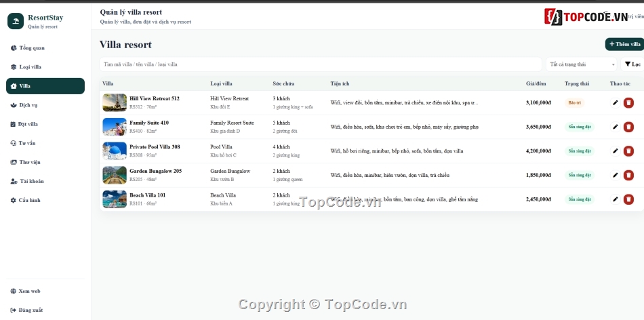Click the Garden Bungalow 205 name

(x=156, y=171)
